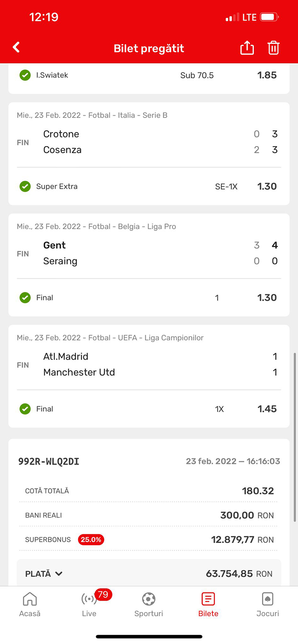This screenshot has height=644, width=298.
Task: Expand the PLATĂ payout chevron
Action: coord(59,574)
